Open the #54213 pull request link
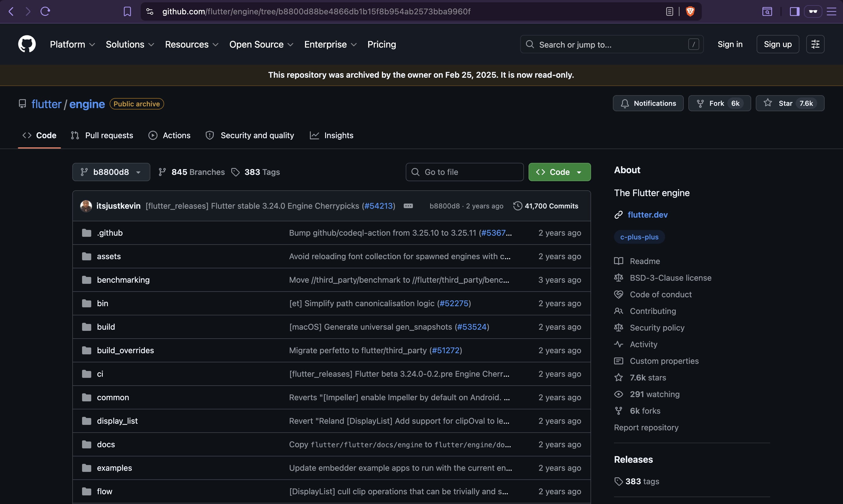The width and height of the screenshot is (843, 504). coord(378,206)
